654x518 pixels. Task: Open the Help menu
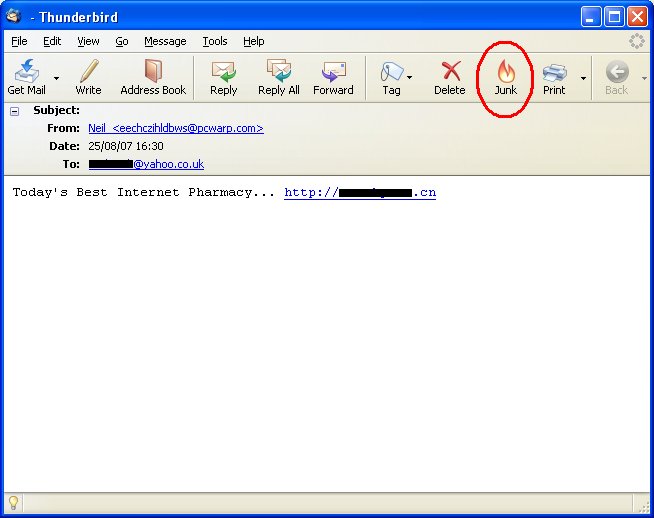pos(254,41)
